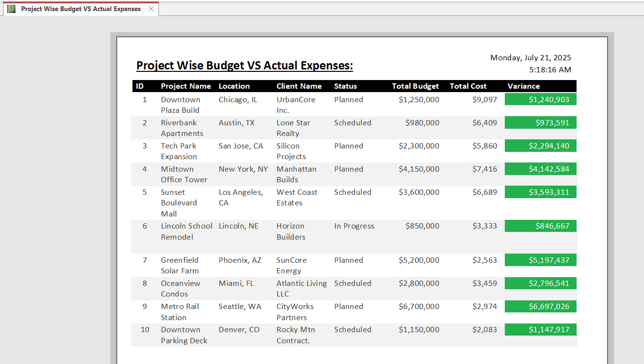Click the Seattle, WA location cell
Image resolution: width=644 pixels, height=364 pixels.
[240, 307]
